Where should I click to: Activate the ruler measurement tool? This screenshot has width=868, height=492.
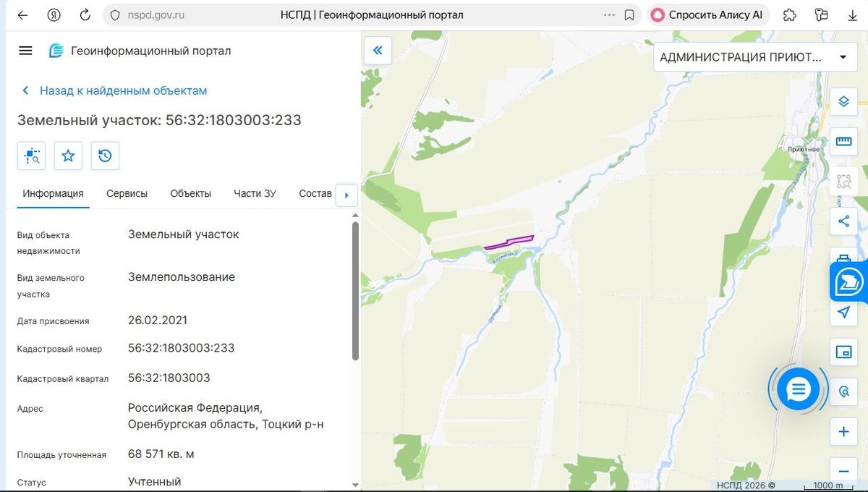pyautogui.click(x=843, y=141)
